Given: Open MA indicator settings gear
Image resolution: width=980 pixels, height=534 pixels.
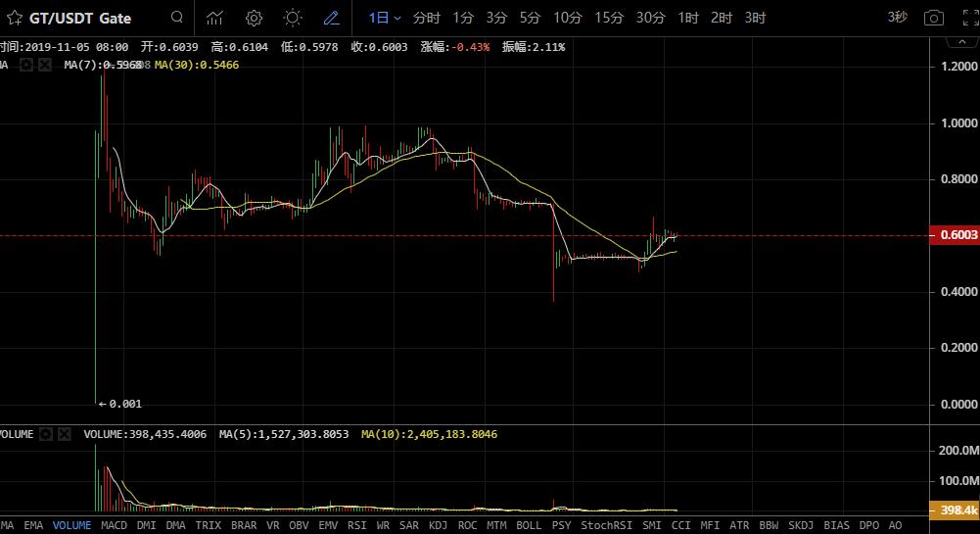Looking at the screenshot, I should pos(26,65).
